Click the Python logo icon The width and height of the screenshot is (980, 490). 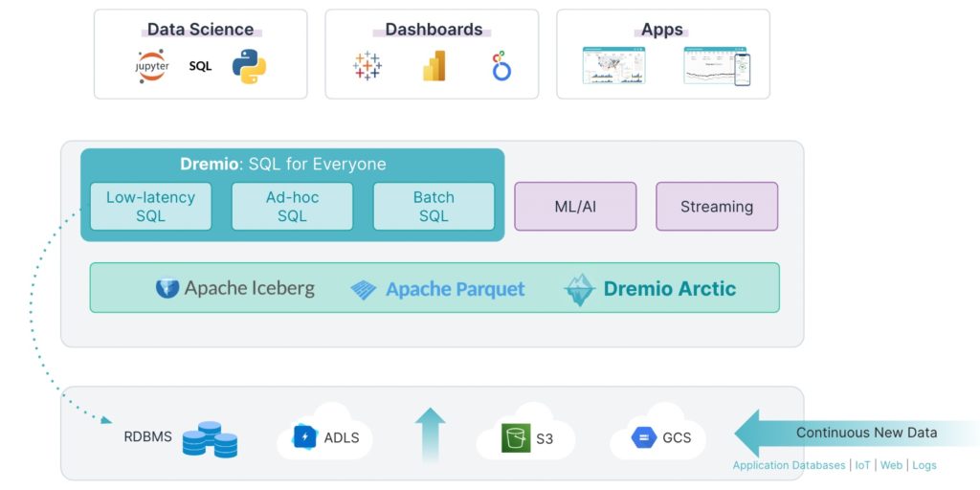pos(249,66)
